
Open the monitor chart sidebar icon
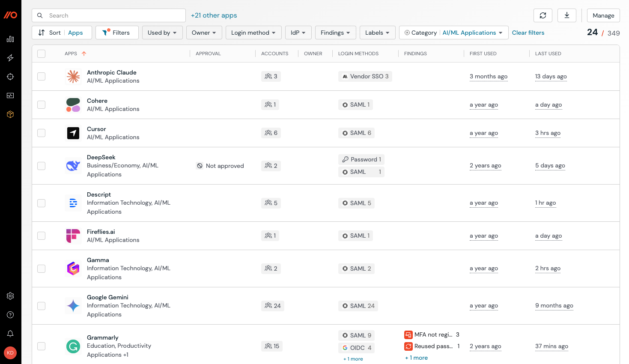(10, 95)
